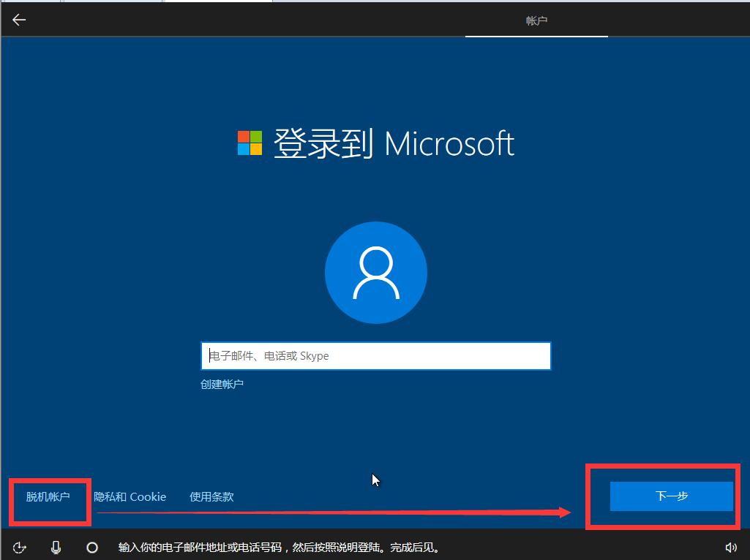
Task: Click the person silhouette inside the avatar
Action: point(375,274)
